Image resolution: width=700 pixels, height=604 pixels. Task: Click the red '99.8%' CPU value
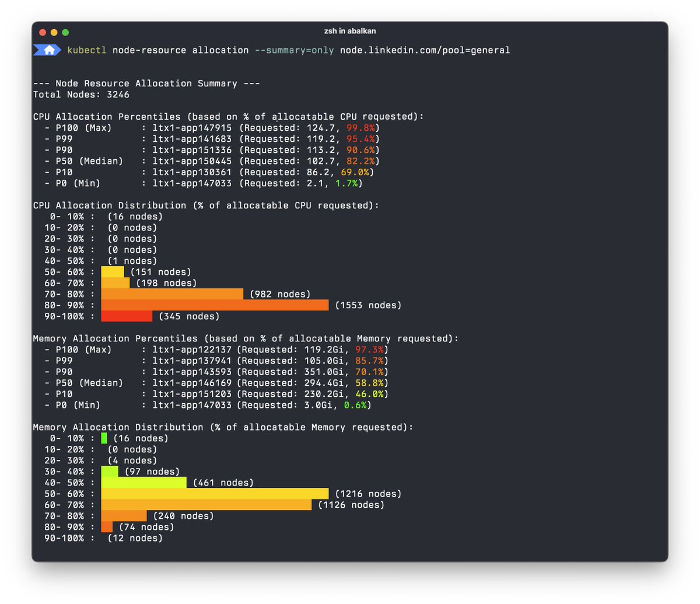(360, 128)
